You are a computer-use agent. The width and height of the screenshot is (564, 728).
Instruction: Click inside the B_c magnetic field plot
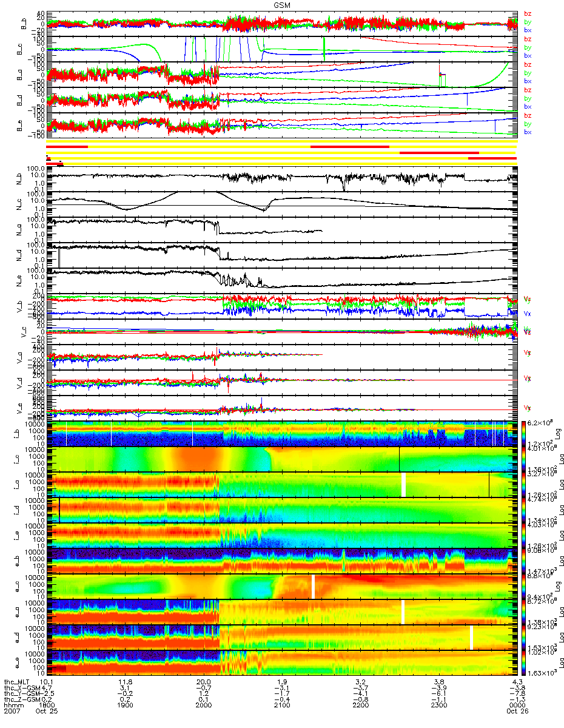[x=281, y=49]
